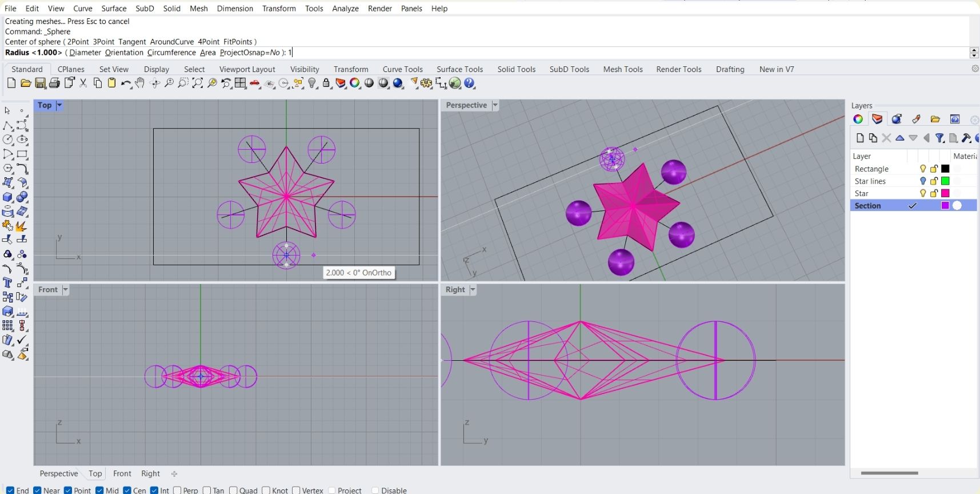Open the Top viewport dropdown arrow
The image size is (980, 494).
59,105
